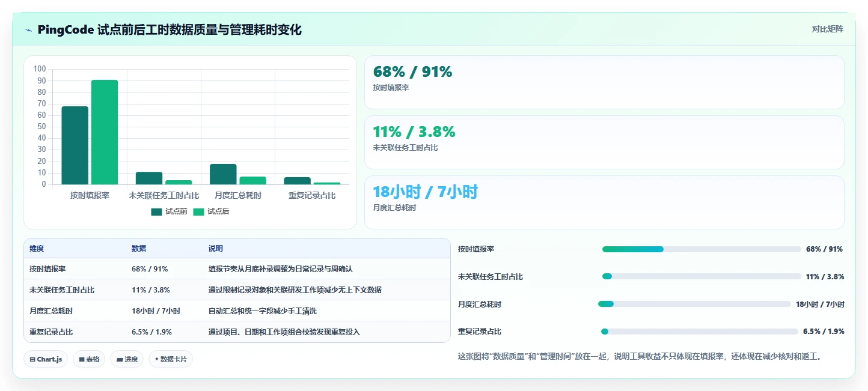Click the 68% / 91% data card value

pyautogui.click(x=412, y=72)
